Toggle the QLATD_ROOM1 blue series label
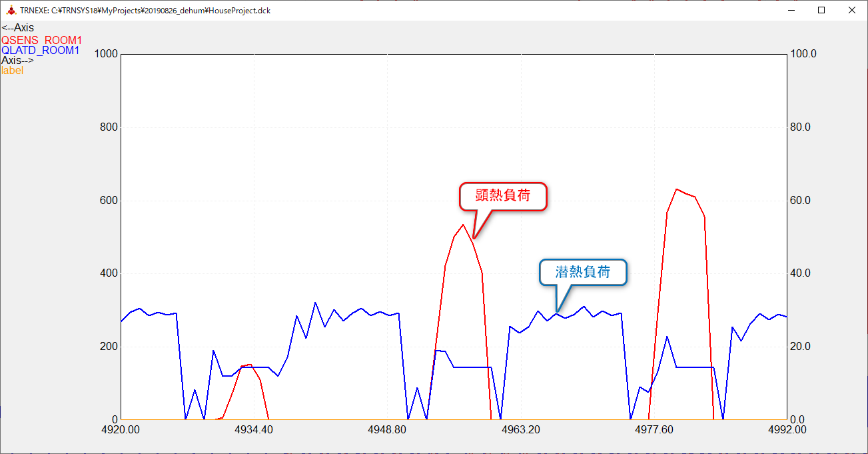This screenshot has height=454, width=868. (41, 50)
